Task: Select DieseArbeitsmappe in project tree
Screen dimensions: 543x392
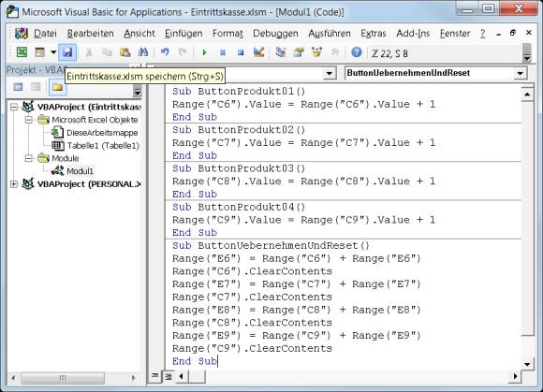Action: coord(102,133)
